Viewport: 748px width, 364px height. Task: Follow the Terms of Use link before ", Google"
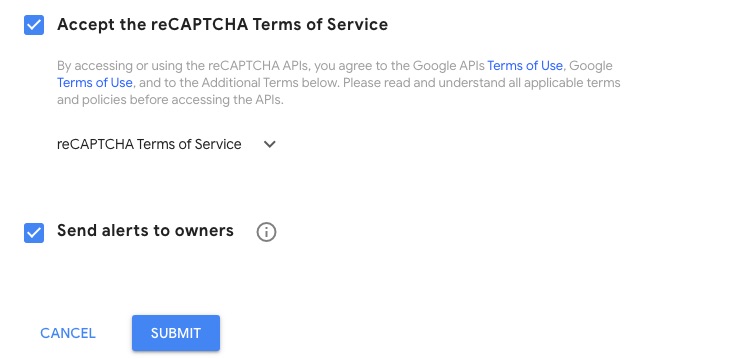coord(525,65)
